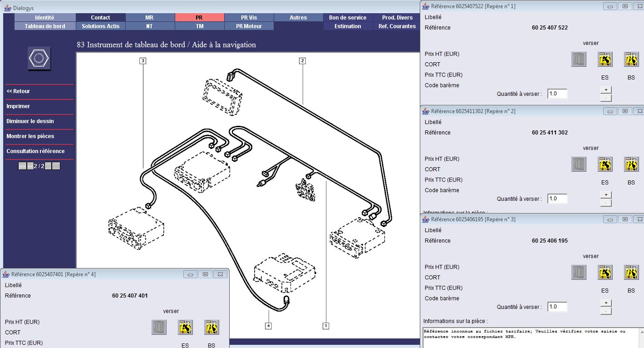This screenshot has height=348, width=644.
Task: Click greyed basket icon in Repère n° 3 window
Action: pos(579,272)
